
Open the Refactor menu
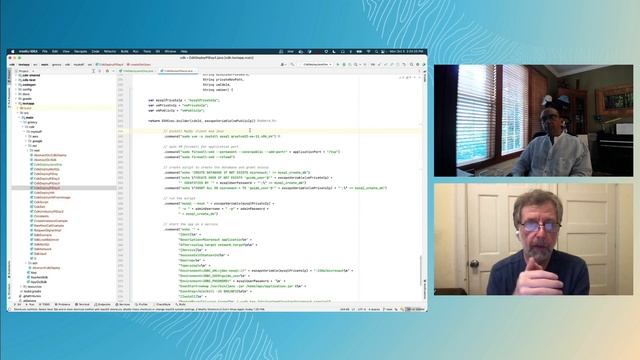pyautogui.click(x=110, y=51)
